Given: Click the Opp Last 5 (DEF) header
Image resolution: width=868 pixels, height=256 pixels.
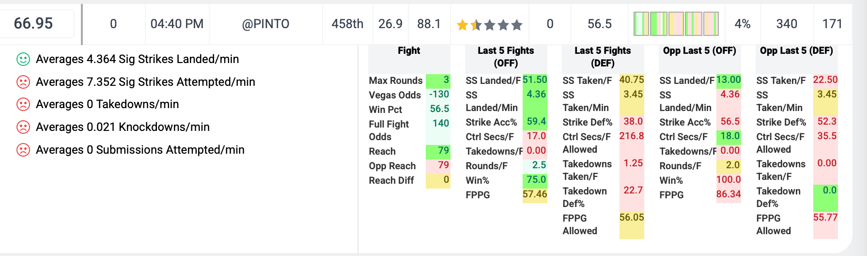Looking at the screenshot, I should pos(796,50).
